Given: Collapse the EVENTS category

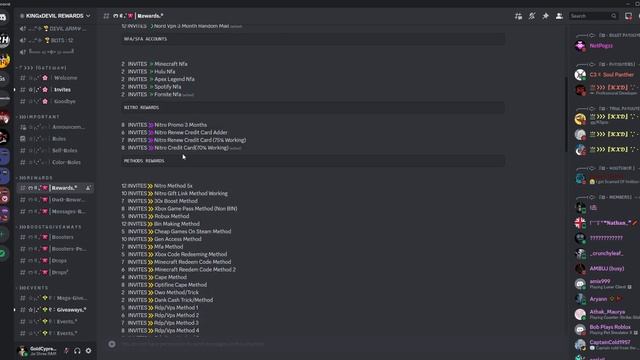Looking at the screenshot, I should (33, 288).
